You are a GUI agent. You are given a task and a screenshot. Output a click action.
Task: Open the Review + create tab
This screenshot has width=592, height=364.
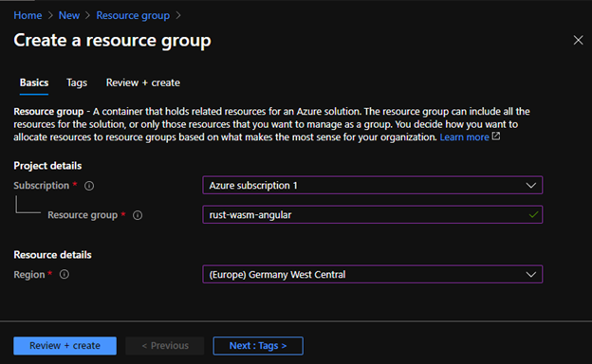tap(142, 82)
